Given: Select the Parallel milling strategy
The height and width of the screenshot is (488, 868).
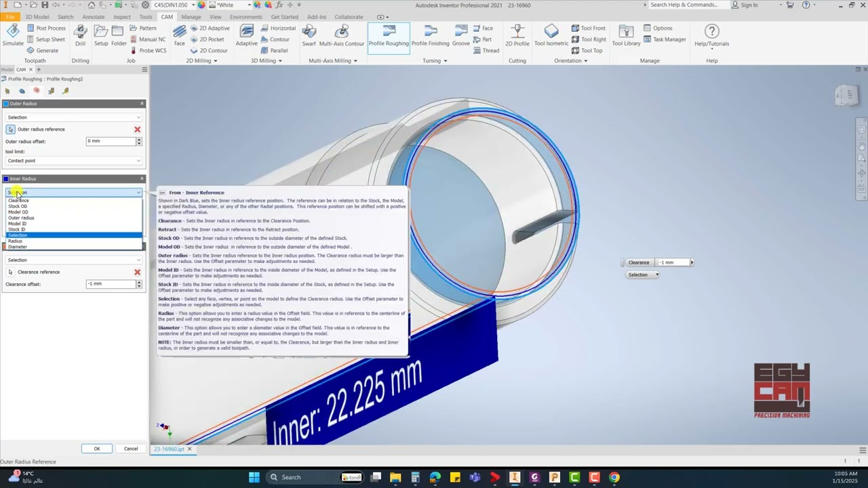Looking at the screenshot, I should [275, 50].
